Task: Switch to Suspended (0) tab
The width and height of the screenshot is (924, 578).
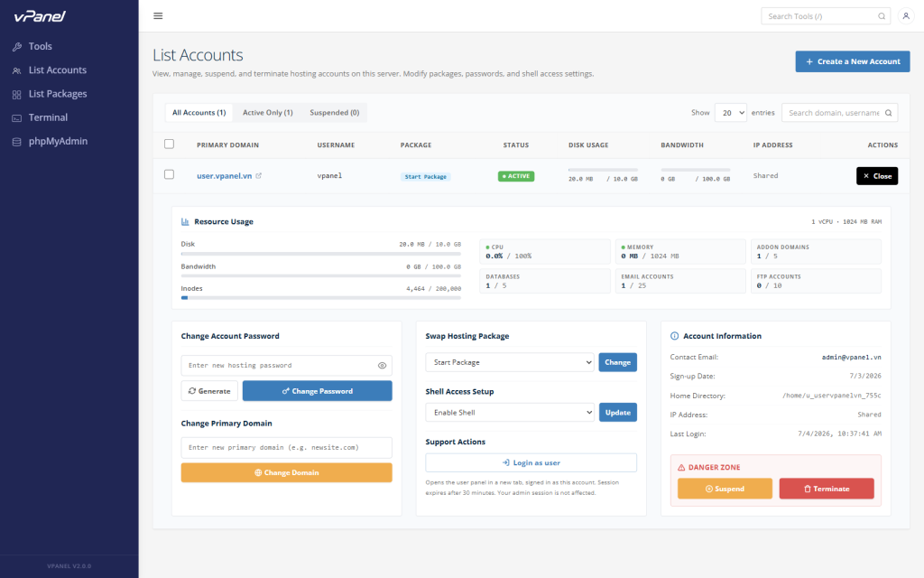Action: [x=334, y=113]
